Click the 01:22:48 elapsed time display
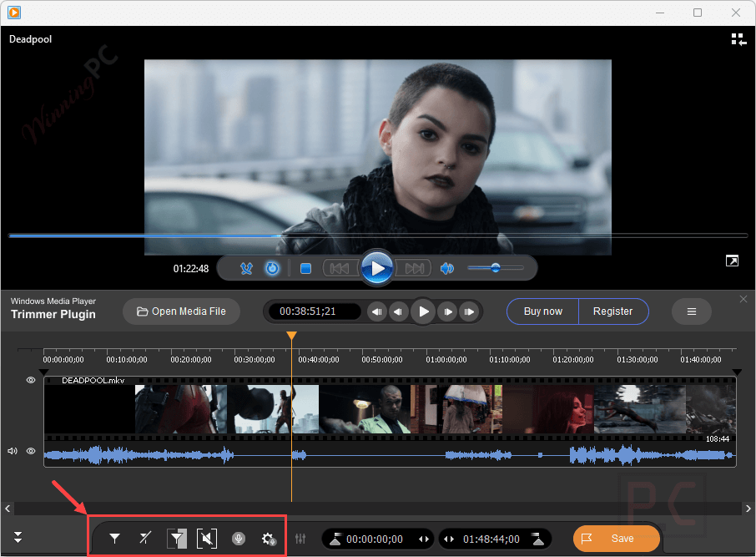Screen dimensions: 756x557 [x=191, y=268]
